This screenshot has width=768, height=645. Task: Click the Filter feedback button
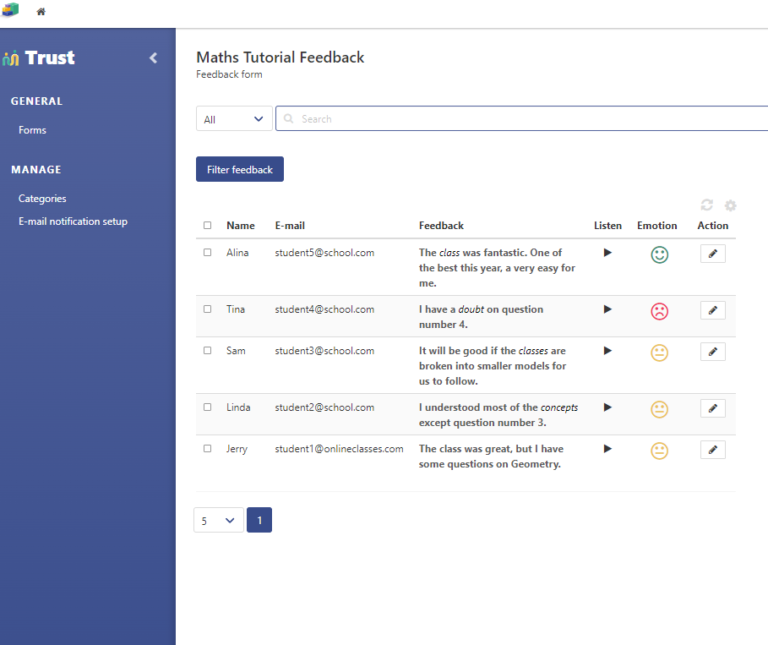pos(240,169)
